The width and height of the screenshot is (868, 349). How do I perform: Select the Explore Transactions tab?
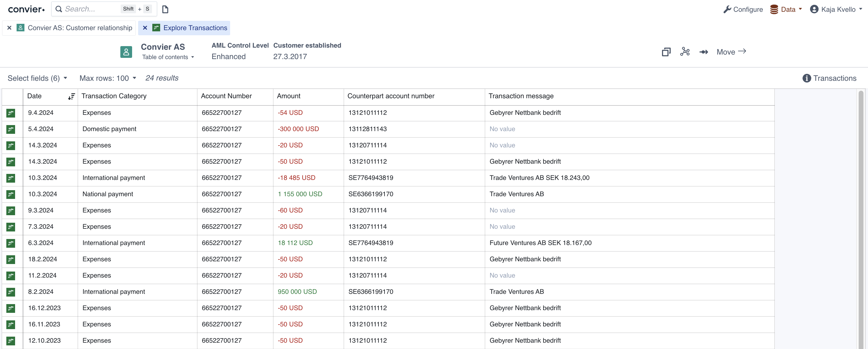point(195,28)
